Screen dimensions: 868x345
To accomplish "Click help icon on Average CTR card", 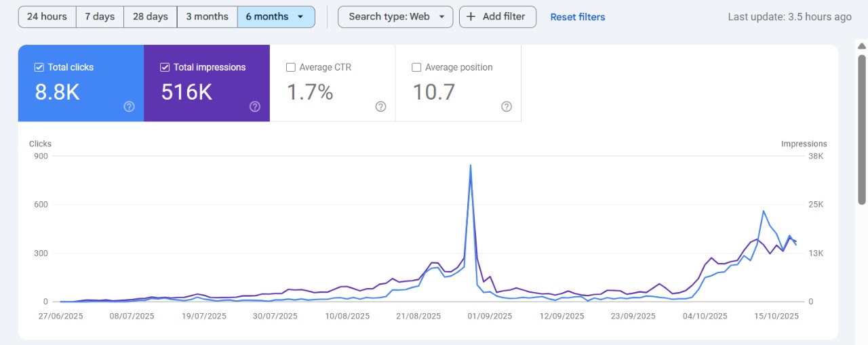I will [x=380, y=106].
